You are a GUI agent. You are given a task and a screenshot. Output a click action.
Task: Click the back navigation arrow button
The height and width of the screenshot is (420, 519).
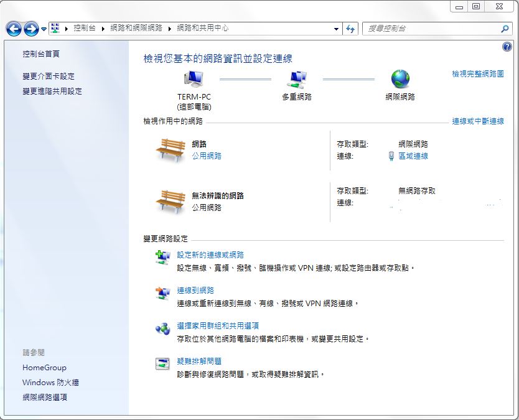(x=14, y=29)
